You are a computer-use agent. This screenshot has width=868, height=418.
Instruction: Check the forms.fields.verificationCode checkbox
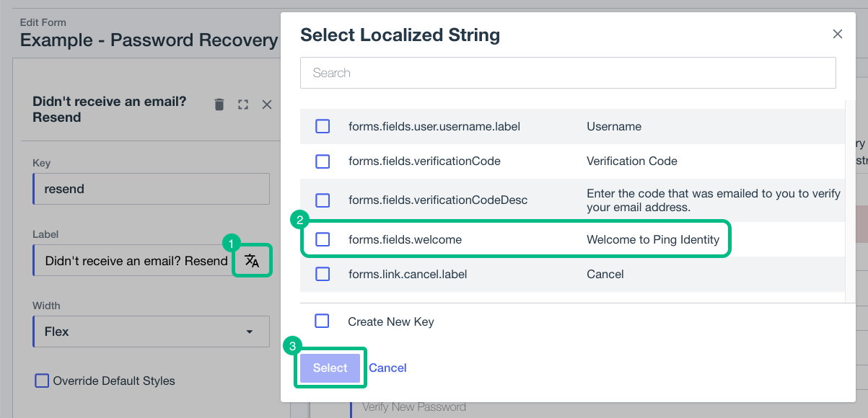(323, 161)
